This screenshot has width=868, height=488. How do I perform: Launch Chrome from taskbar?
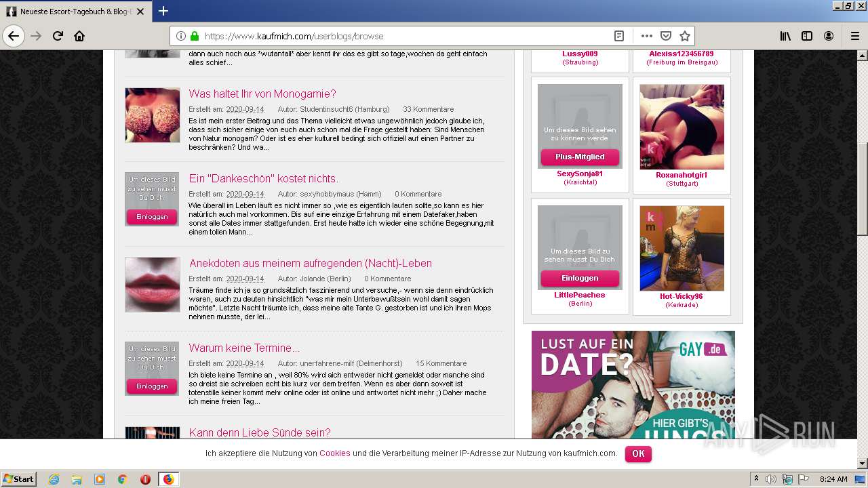[x=122, y=479]
